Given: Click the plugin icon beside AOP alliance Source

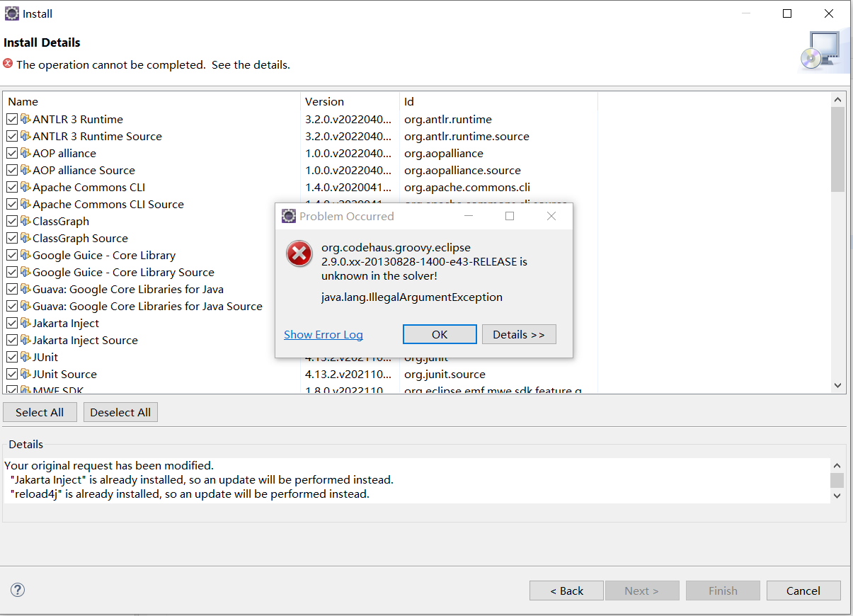Looking at the screenshot, I should [x=25, y=170].
